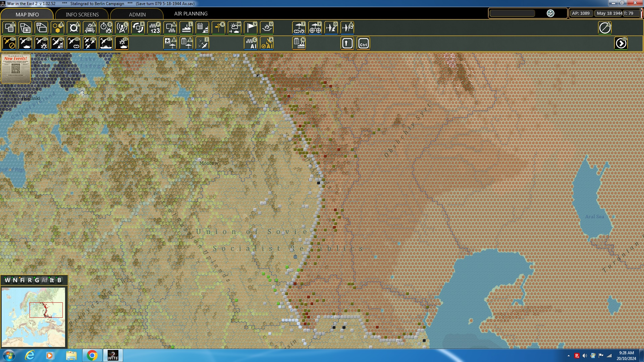Toggle ground explosion icon (hotkey U)
644x362 pixels.
pos(267,28)
